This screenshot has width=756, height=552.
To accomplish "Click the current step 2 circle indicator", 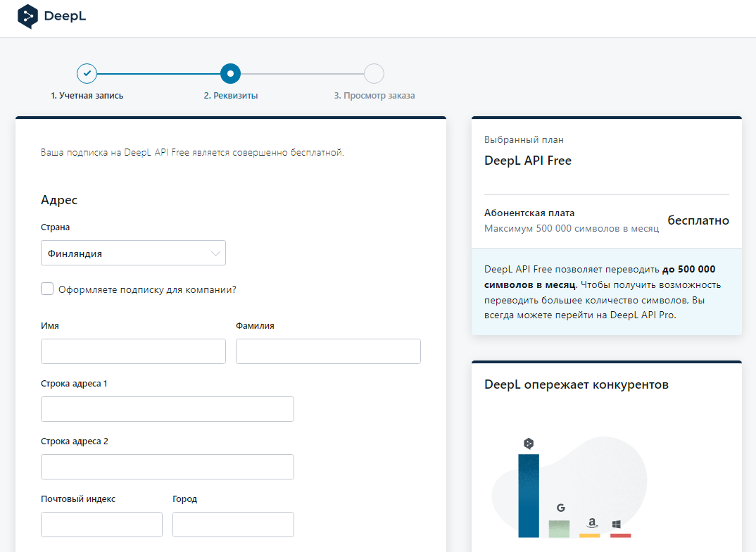I will [230, 73].
